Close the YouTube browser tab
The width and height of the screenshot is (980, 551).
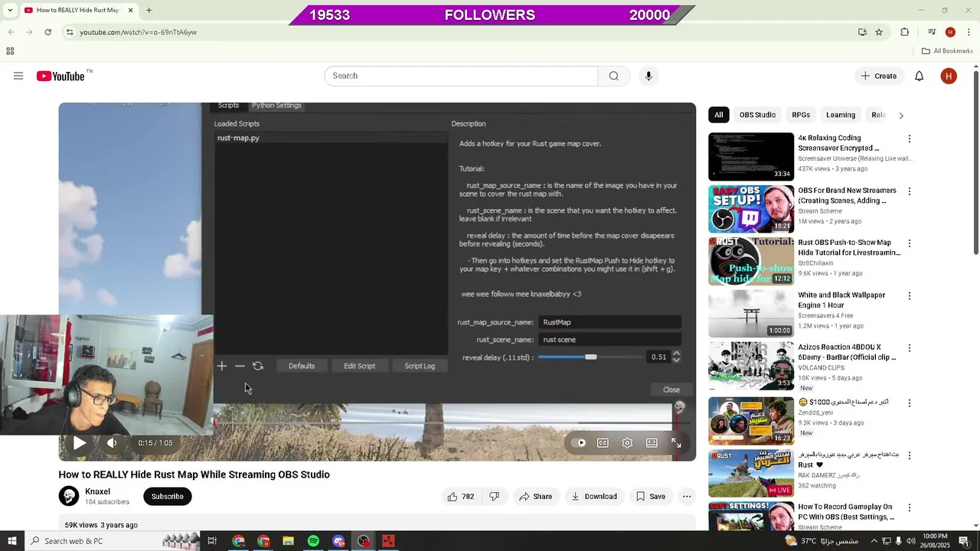pos(130,11)
